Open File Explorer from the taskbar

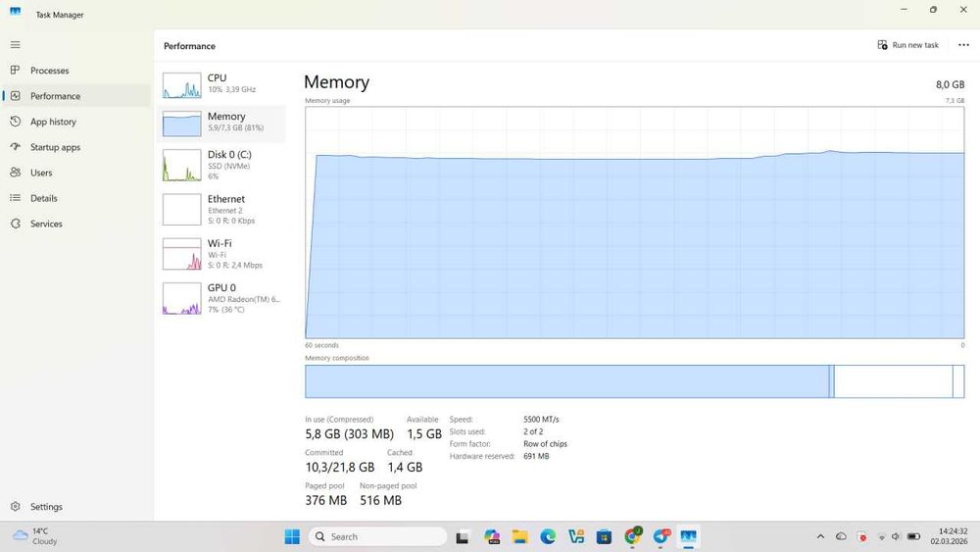tap(519, 536)
